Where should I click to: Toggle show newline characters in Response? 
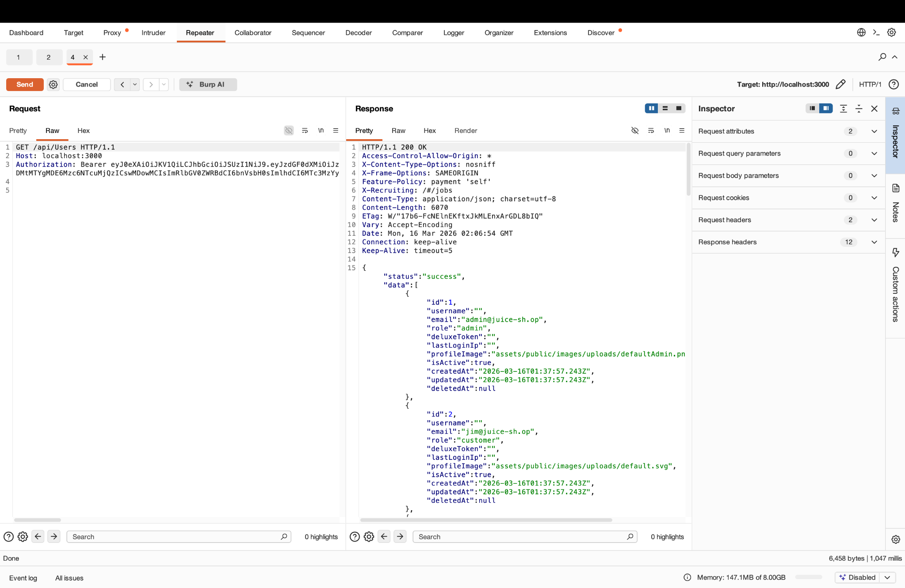667,130
